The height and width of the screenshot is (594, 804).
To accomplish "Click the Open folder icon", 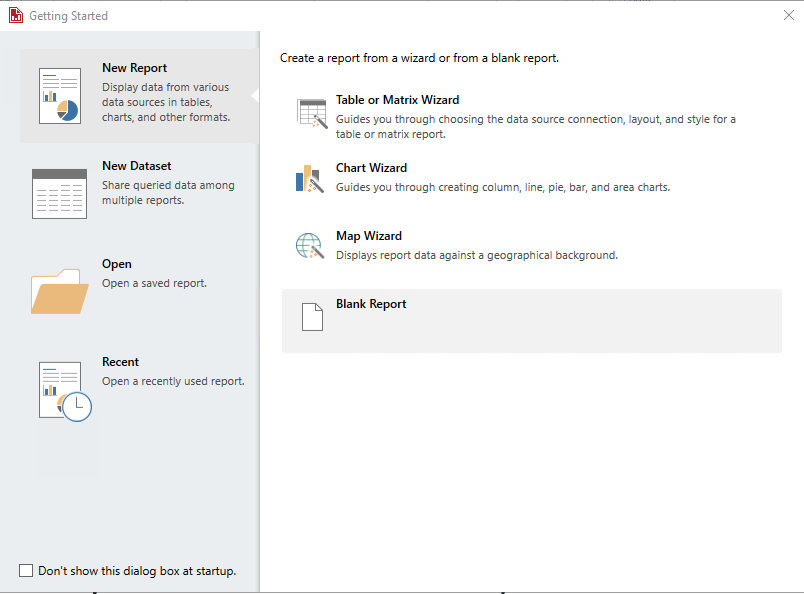I will pyautogui.click(x=59, y=291).
